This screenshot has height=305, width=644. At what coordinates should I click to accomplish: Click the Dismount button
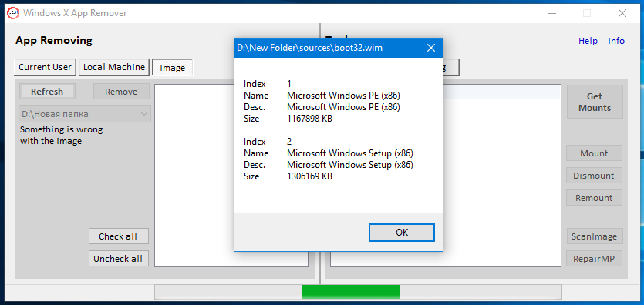(595, 176)
